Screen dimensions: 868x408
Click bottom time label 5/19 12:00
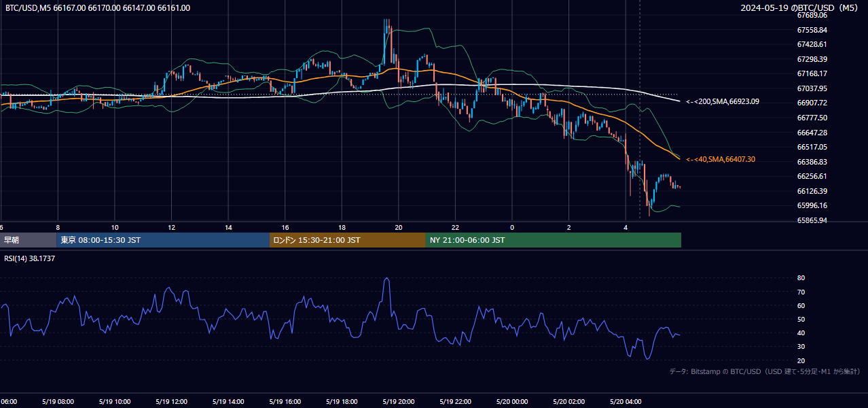(x=171, y=401)
